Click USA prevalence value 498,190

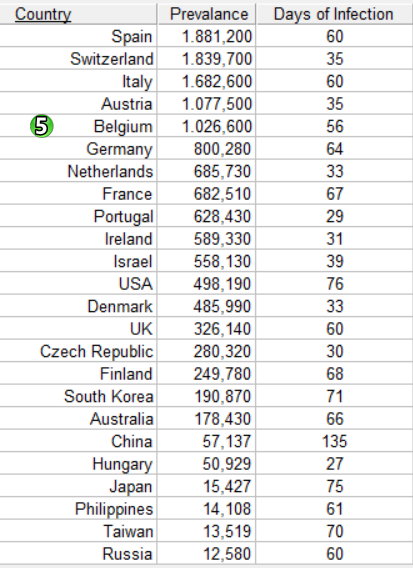pyautogui.click(x=222, y=284)
